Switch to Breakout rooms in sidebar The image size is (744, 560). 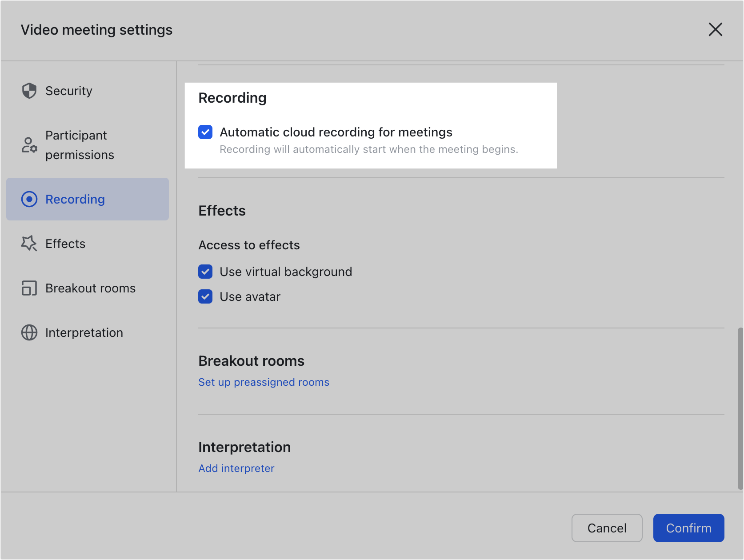tap(90, 288)
